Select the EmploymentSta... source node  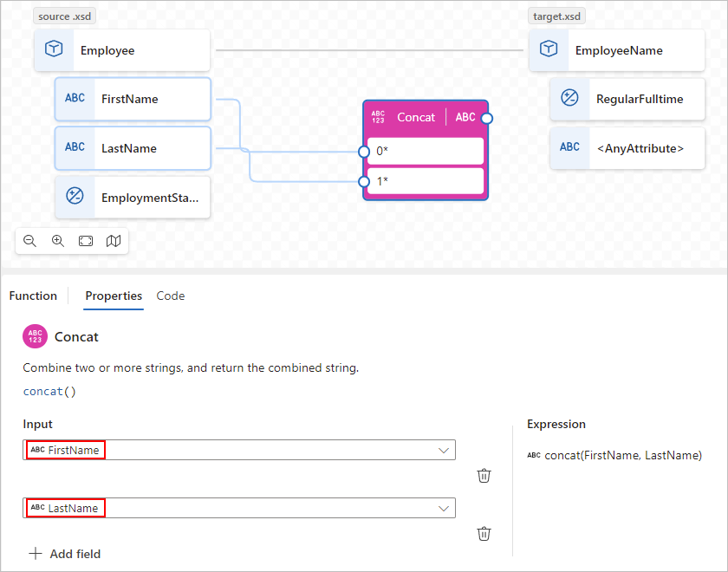(133, 198)
